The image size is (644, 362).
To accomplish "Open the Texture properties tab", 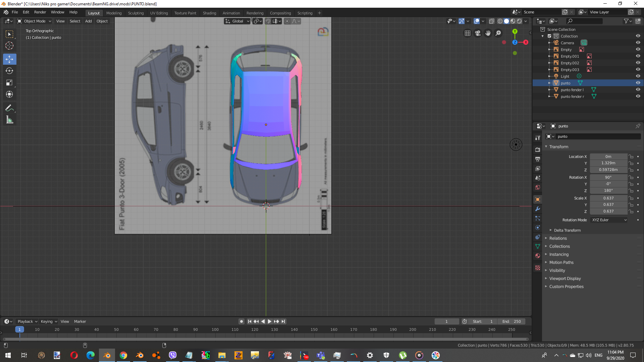I will coord(538,268).
